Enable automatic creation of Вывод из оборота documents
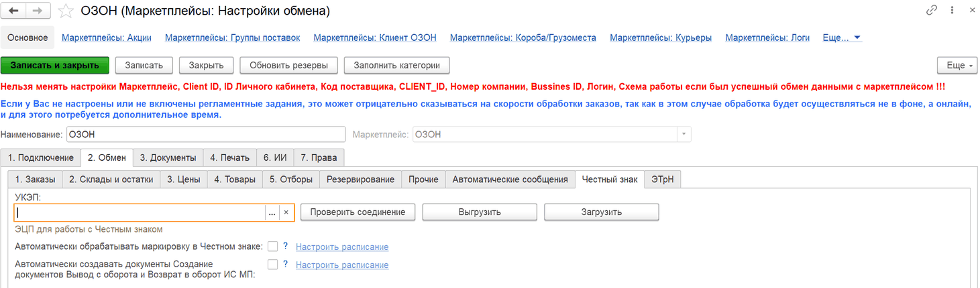The width and height of the screenshot is (980, 288). 272,265
